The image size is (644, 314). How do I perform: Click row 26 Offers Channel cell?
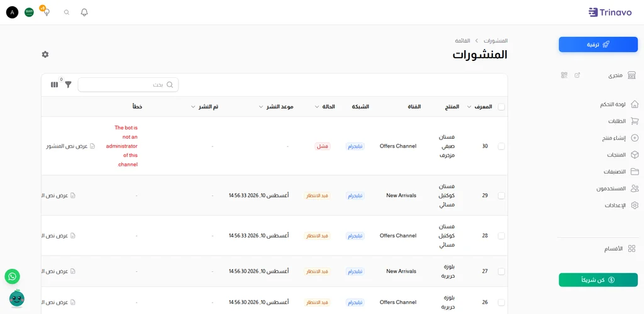pyautogui.click(x=398, y=303)
